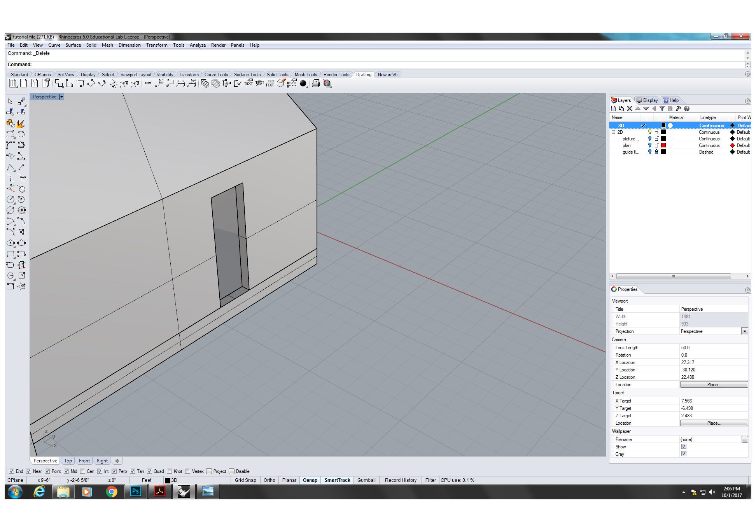Toggle Gumball in status bar

366,480
